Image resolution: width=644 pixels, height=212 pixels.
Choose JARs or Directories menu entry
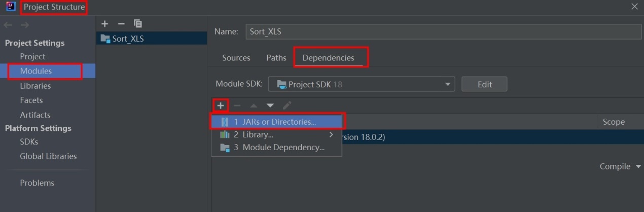(275, 122)
